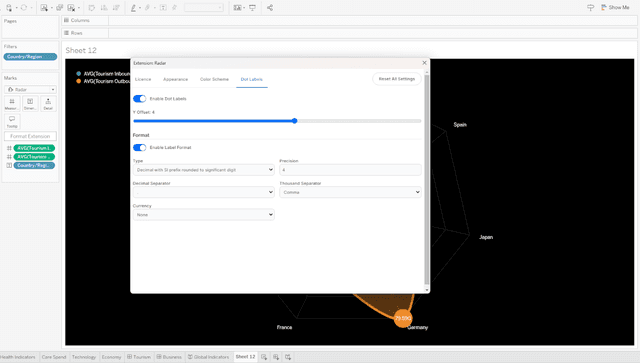Image resolution: width=640 pixels, height=363 pixels.
Task: Click the grey Y Offset slider track
Action: pyautogui.click(x=359, y=121)
